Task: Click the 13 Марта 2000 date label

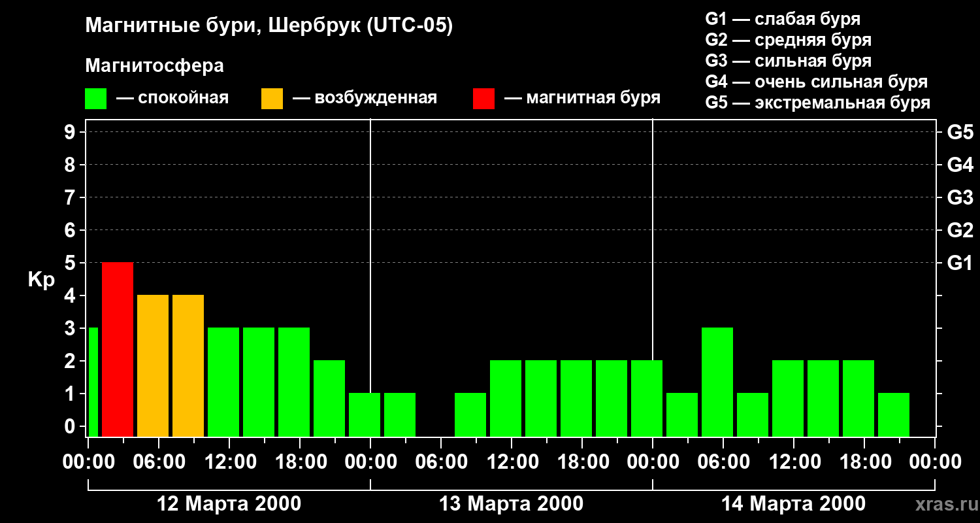Action: tap(511, 504)
